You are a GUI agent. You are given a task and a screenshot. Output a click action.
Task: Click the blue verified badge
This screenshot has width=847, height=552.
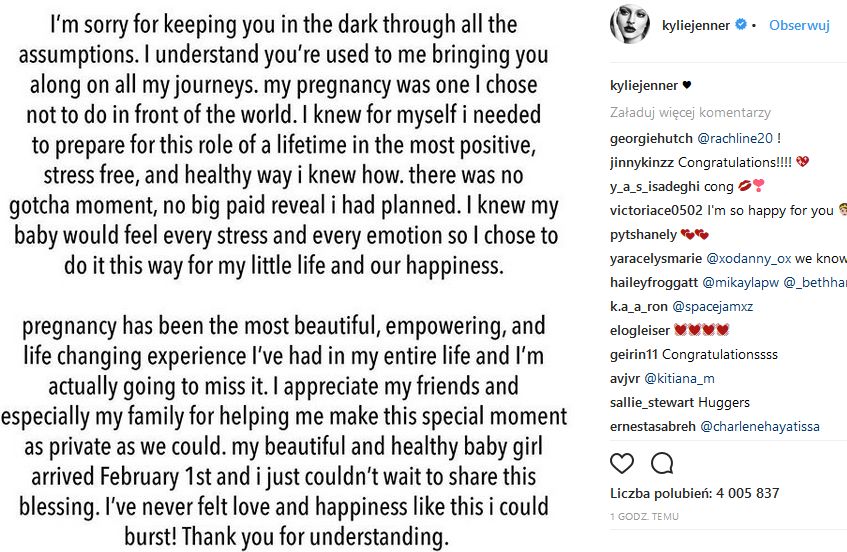point(740,26)
